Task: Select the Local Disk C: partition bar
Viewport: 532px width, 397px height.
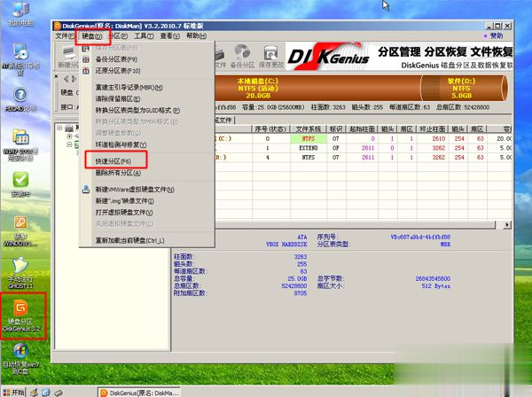Action: tap(317, 88)
